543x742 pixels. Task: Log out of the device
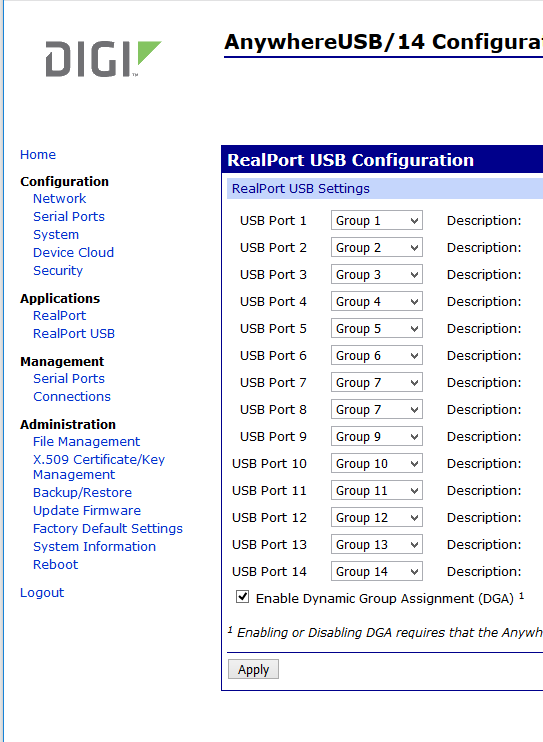point(42,593)
